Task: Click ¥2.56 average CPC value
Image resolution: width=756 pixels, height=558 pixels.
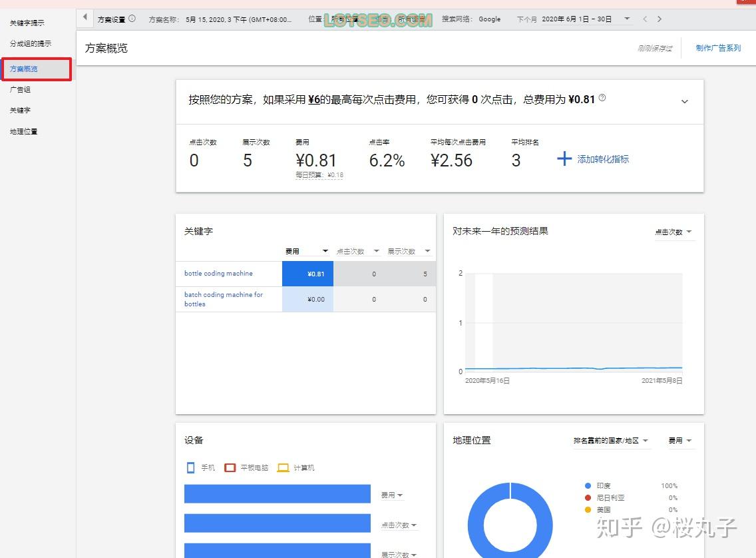Action: [451, 160]
